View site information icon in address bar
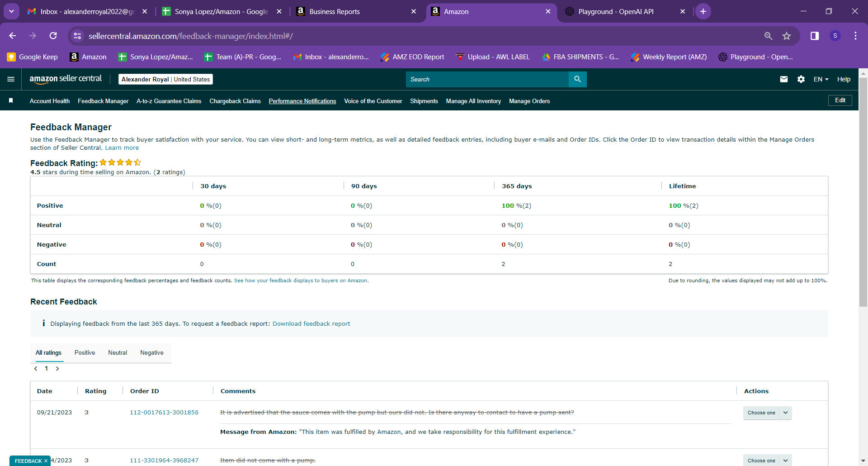868x466 pixels. pos(78,36)
